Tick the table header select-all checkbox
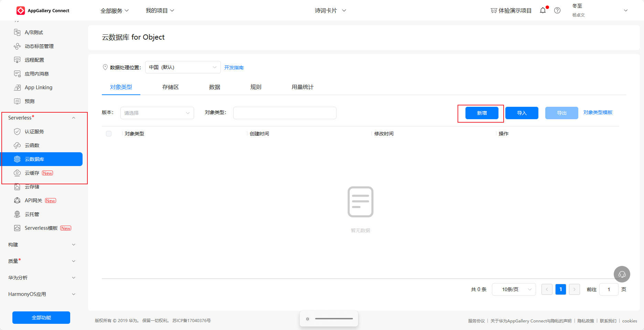644x330 pixels. click(x=109, y=134)
